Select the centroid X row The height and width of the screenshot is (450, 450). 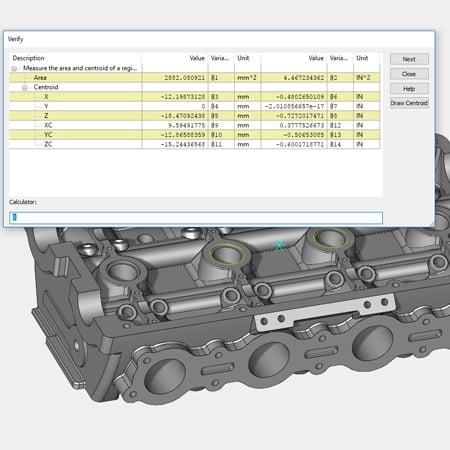point(194,97)
